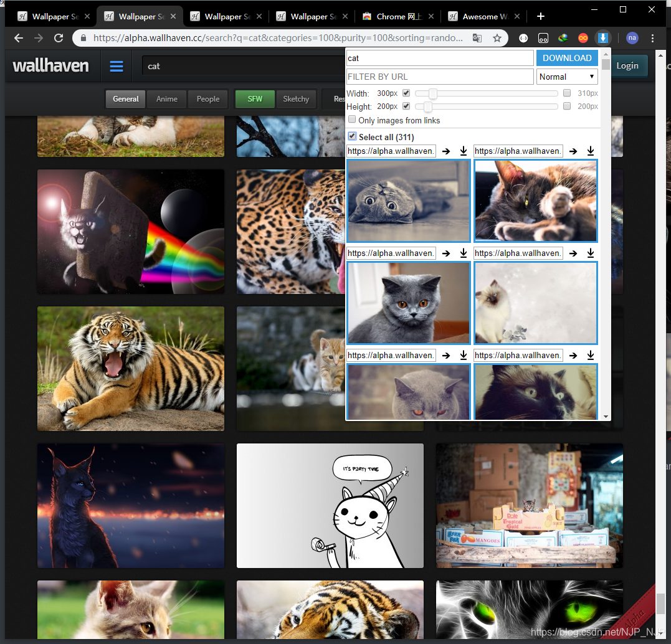The width and height of the screenshot is (671, 644).
Task: Download the black cat close-up image
Action: 591,355
